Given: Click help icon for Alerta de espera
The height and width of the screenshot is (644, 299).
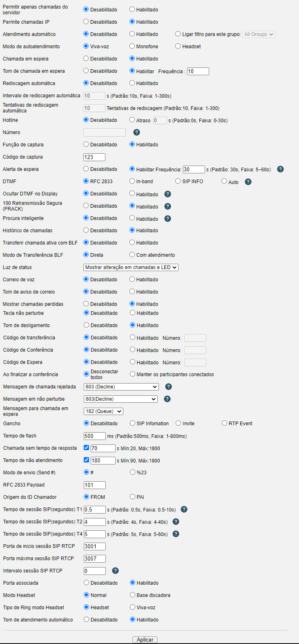Looking at the screenshot, I should pos(281,169).
